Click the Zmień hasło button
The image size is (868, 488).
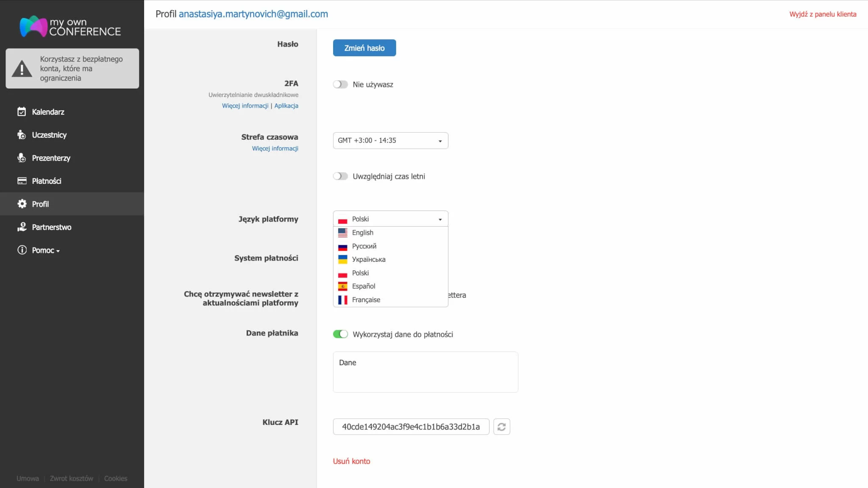pyautogui.click(x=364, y=48)
